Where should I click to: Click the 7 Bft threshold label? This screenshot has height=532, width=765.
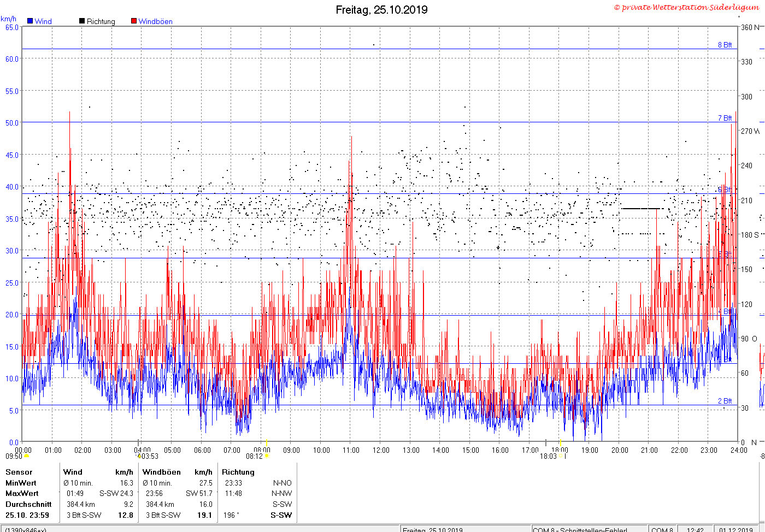725,118
